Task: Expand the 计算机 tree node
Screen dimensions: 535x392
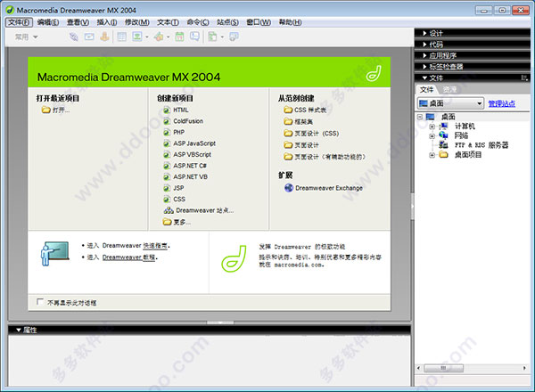Action: point(432,127)
